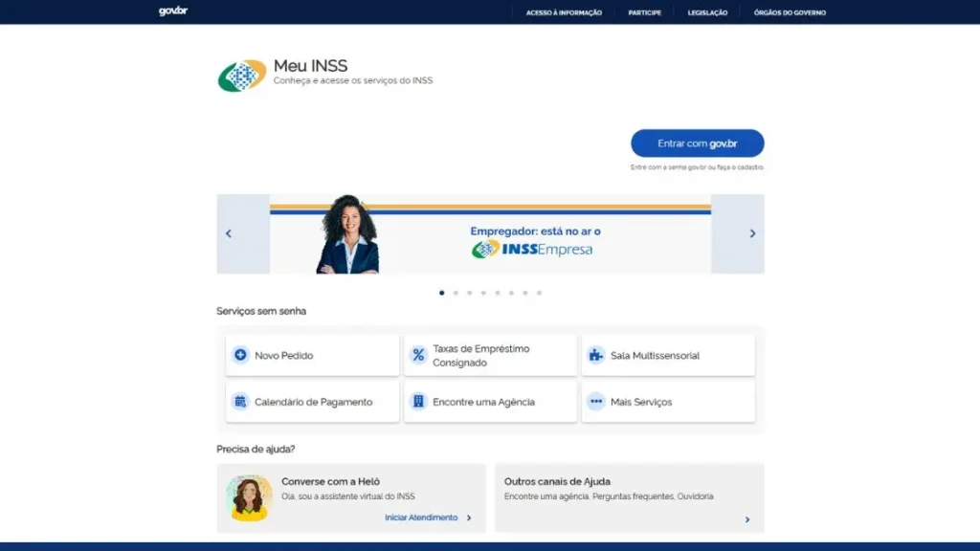Open the INSS Empresa banner image
The width and height of the screenshot is (980, 551).
491,233
